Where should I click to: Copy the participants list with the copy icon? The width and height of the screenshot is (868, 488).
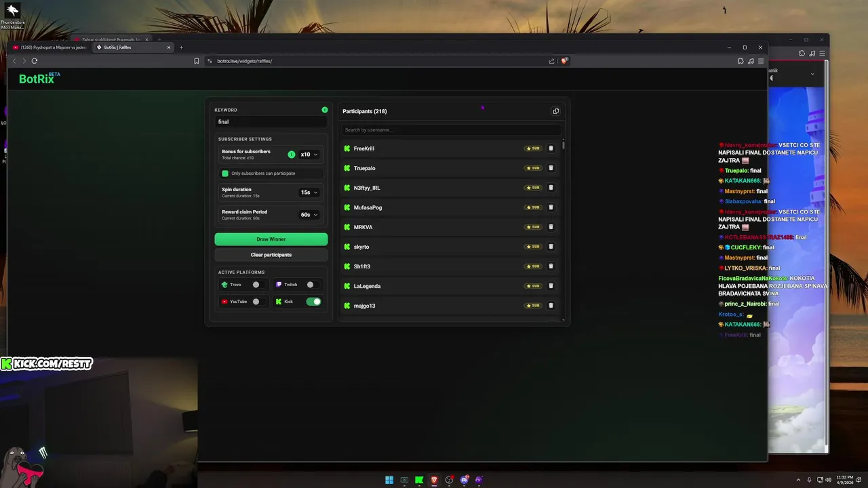(556, 111)
